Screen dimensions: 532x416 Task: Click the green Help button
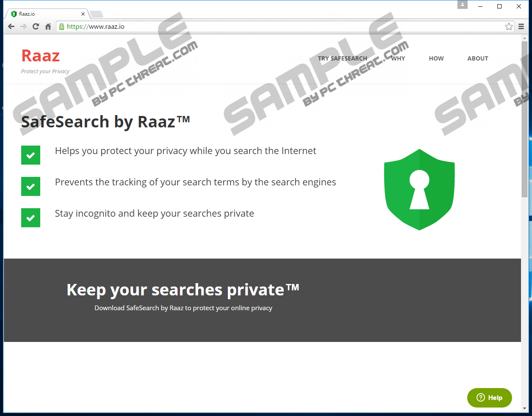tap(489, 398)
